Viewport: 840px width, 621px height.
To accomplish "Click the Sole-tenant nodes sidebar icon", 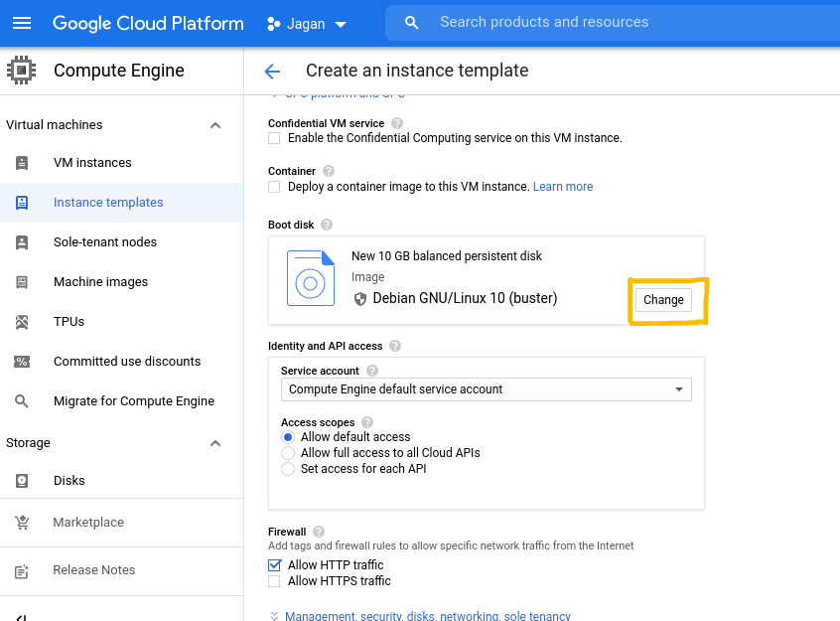I will point(22,242).
